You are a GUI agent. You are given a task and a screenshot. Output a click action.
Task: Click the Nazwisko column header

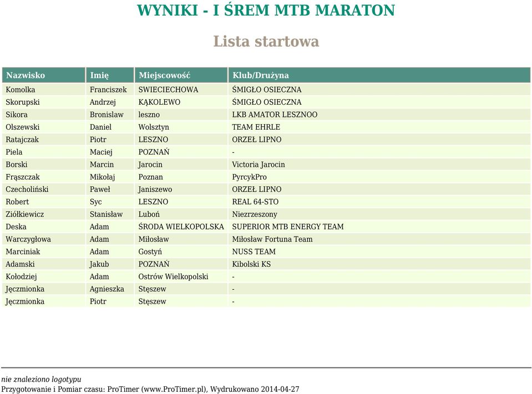click(43, 75)
